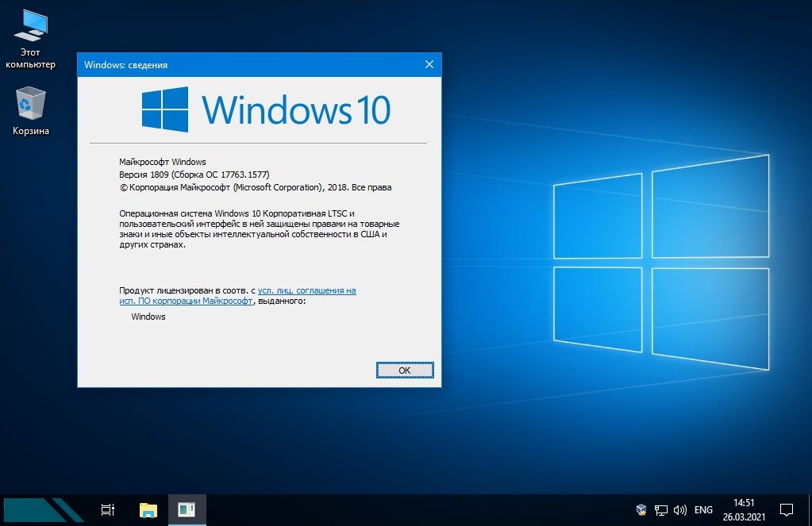812x526 pixels.
Task: Open the 'усл. лиц. соглашения' license link
Action: click(306, 290)
